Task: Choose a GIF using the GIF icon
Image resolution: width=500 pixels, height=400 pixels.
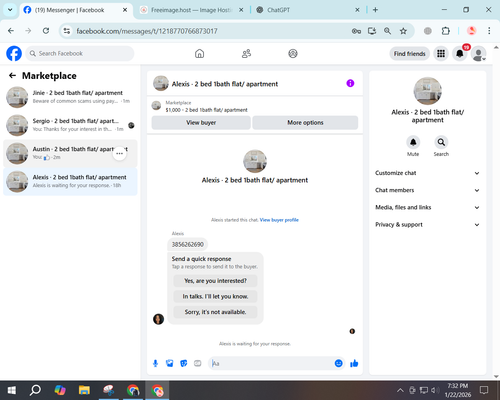Action: (x=198, y=363)
